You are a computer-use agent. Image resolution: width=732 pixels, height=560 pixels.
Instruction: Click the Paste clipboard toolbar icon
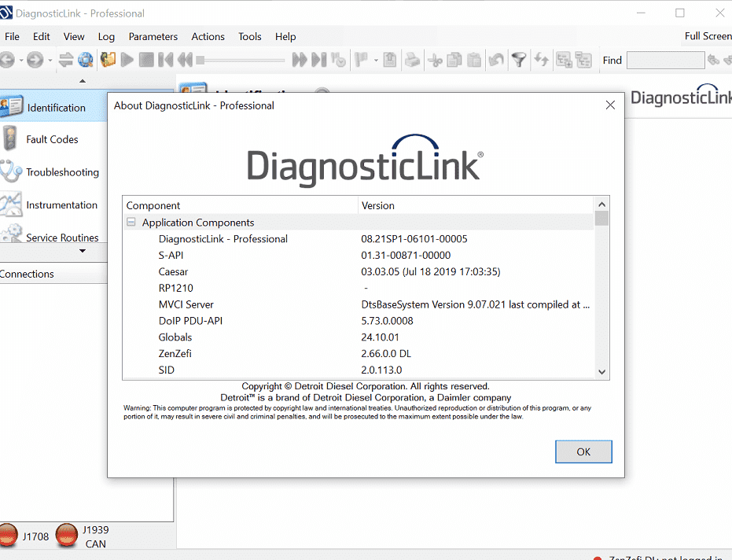pos(474,60)
